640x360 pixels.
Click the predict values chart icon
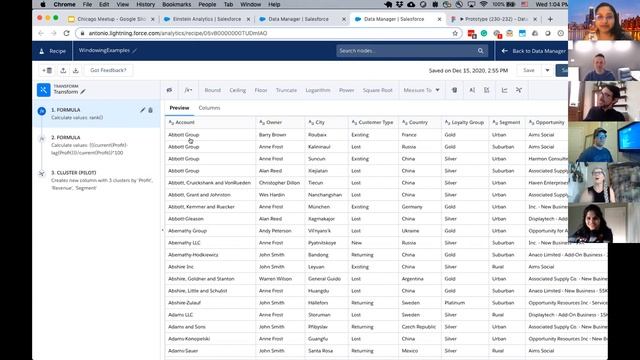tap(504, 90)
